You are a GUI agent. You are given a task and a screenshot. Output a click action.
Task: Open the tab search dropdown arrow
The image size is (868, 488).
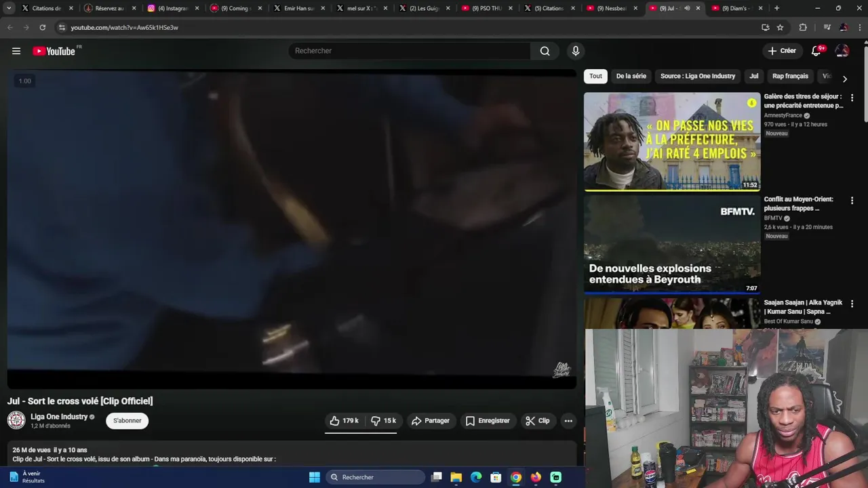9,8
